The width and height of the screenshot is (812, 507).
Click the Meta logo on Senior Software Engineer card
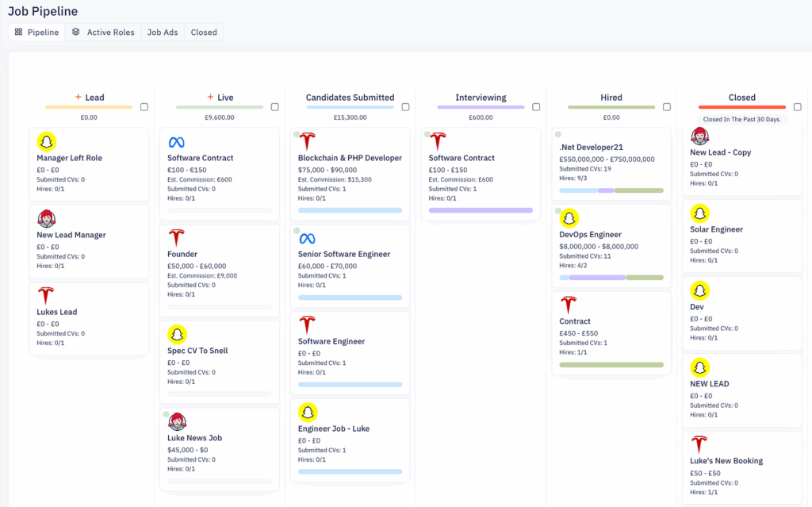coord(307,238)
